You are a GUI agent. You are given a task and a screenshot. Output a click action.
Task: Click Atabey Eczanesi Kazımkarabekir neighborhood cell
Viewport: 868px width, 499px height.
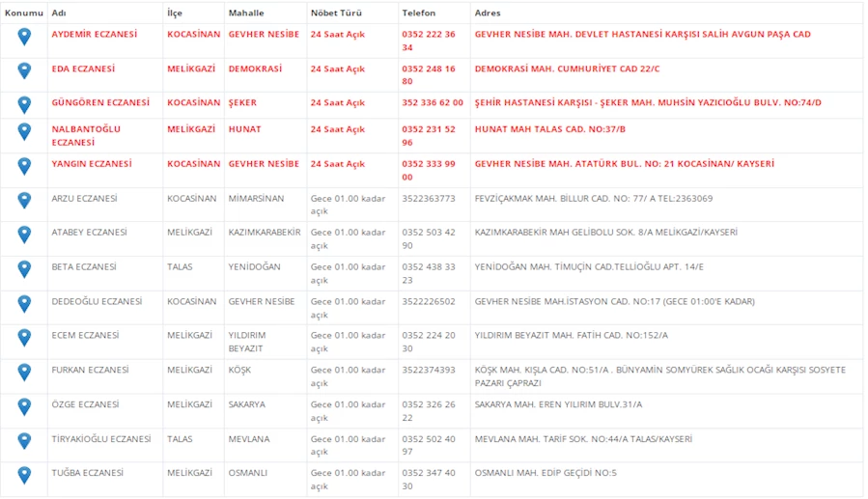pos(265,233)
